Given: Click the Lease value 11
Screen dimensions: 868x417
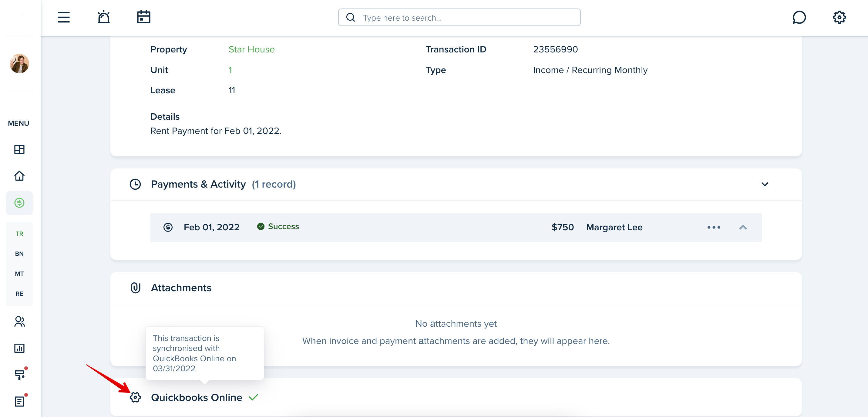Looking at the screenshot, I should [x=232, y=90].
